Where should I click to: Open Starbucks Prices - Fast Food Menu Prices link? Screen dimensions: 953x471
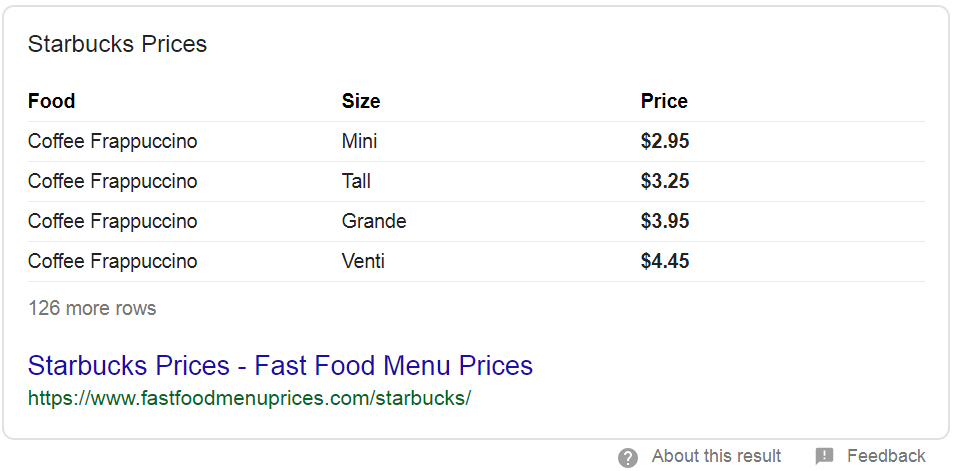click(x=280, y=365)
